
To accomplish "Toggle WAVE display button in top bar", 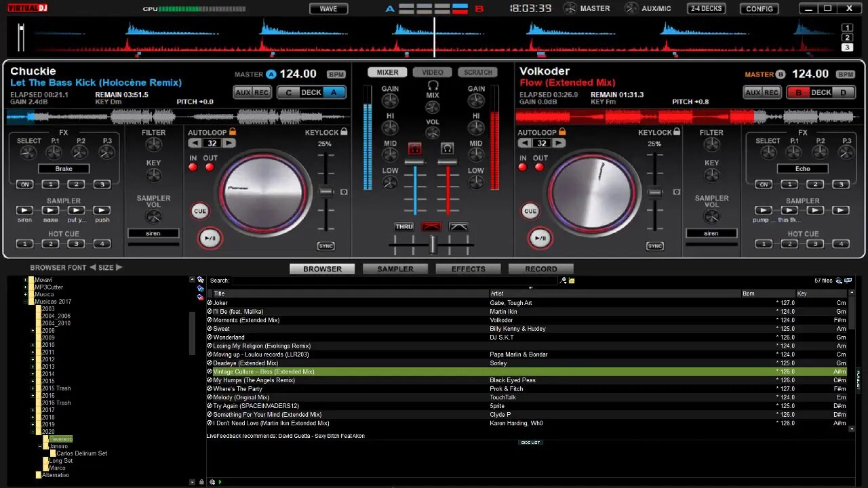I will tap(329, 9).
